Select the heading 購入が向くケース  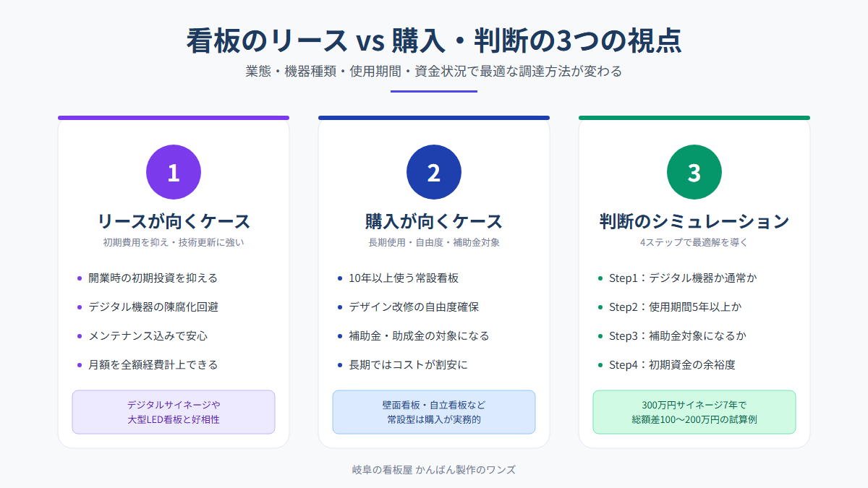[x=434, y=221]
